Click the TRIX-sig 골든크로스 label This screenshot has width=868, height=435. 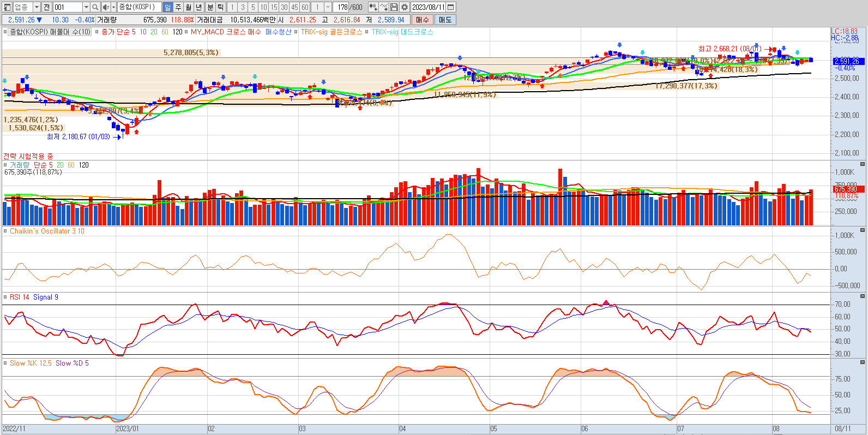pos(331,32)
